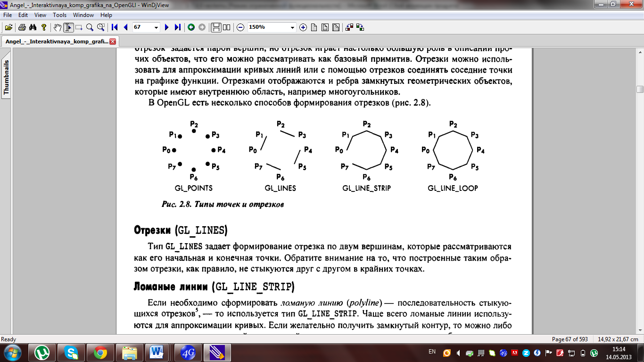Expand the Thumbnails side panel
The image size is (644, 362).
[7, 78]
